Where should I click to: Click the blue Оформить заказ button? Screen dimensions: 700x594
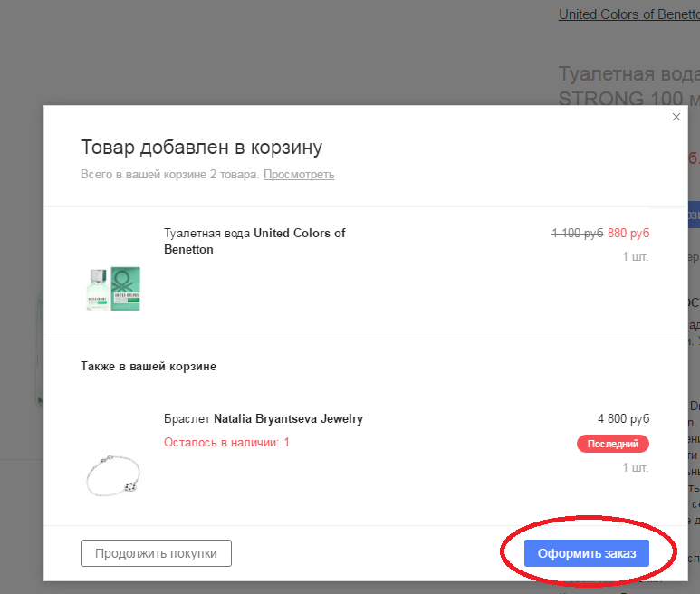(587, 553)
